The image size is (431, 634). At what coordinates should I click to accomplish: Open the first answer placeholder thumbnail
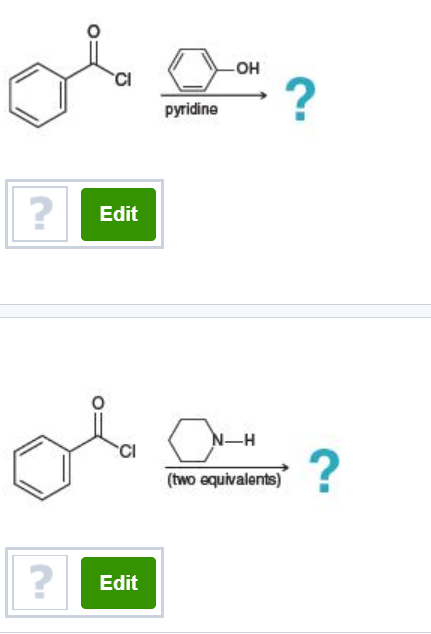point(40,214)
